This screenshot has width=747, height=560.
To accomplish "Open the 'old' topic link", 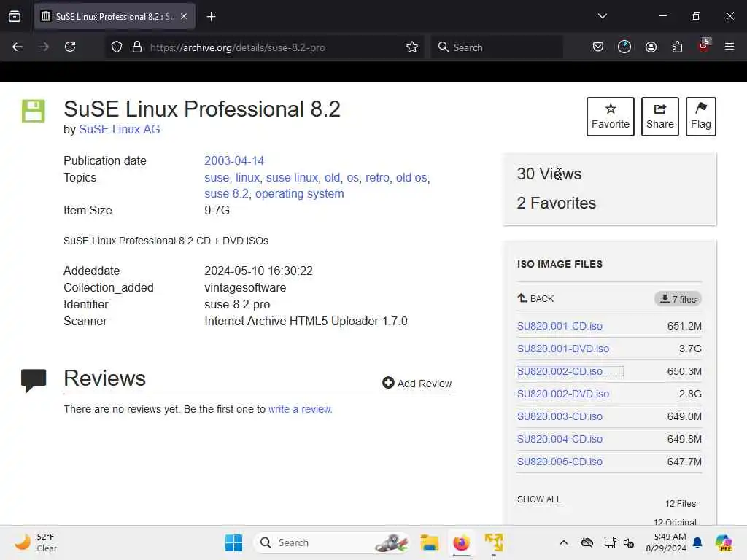I will click(x=332, y=178).
